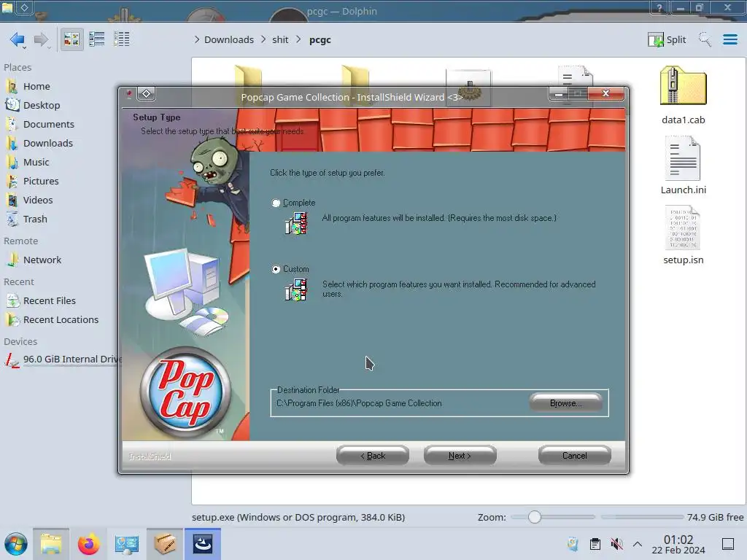Expand hidden system tray icons arrow
Viewport: 747px width, 560px height.
coord(638,544)
